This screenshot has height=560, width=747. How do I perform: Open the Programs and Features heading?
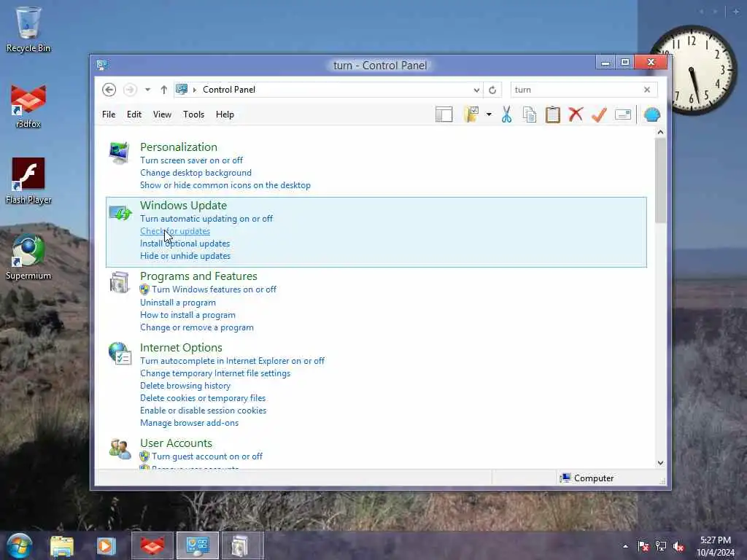coord(198,276)
